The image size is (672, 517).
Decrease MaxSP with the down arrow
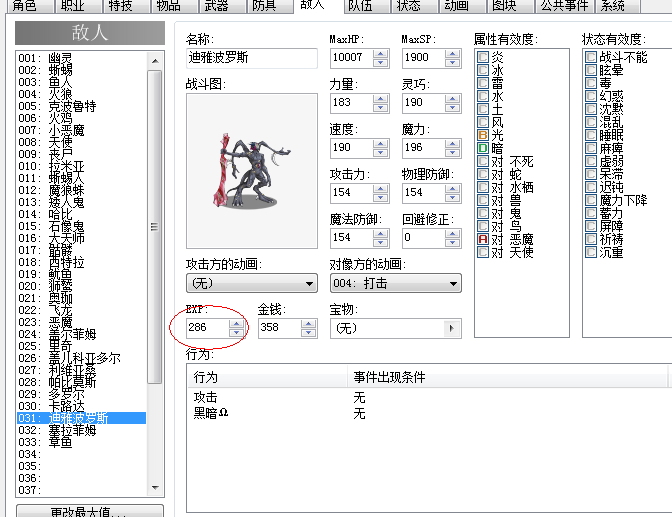[x=453, y=63]
